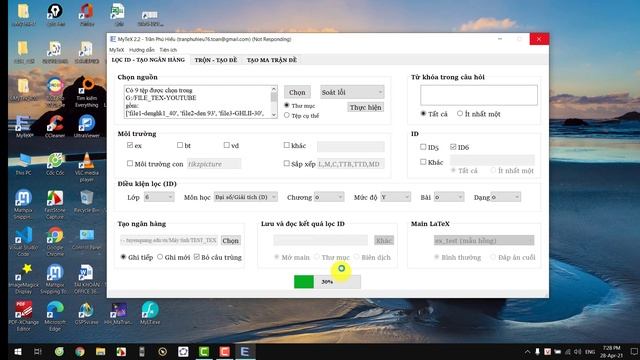This screenshot has height=360, width=640.
Task: Open the MyTeX menu
Action: [117, 50]
